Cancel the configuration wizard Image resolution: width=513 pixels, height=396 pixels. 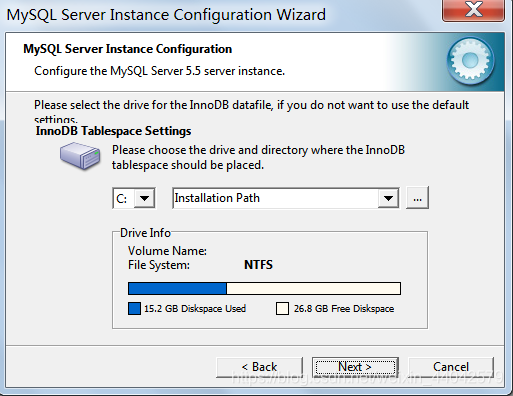click(x=451, y=367)
